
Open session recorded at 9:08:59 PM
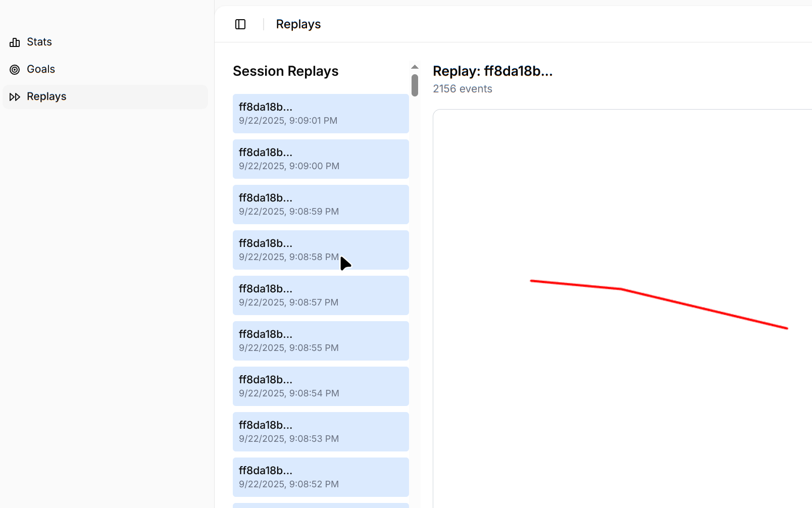pyautogui.click(x=321, y=205)
